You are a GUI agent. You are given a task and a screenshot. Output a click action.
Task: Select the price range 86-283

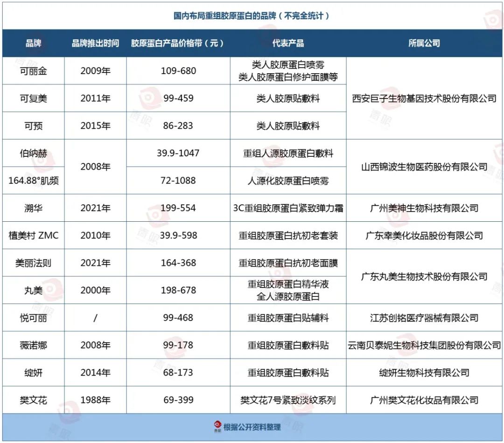coord(178,126)
